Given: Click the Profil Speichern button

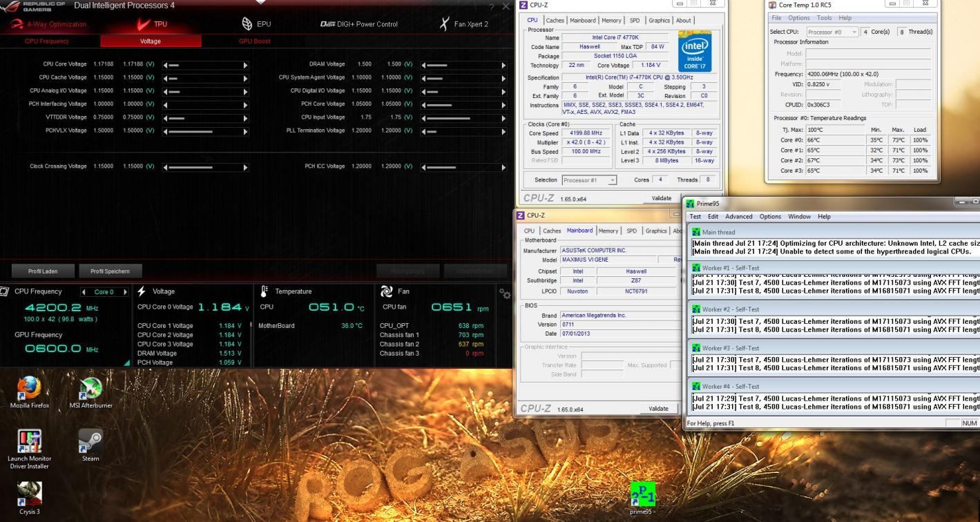Looking at the screenshot, I should (x=110, y=271).
